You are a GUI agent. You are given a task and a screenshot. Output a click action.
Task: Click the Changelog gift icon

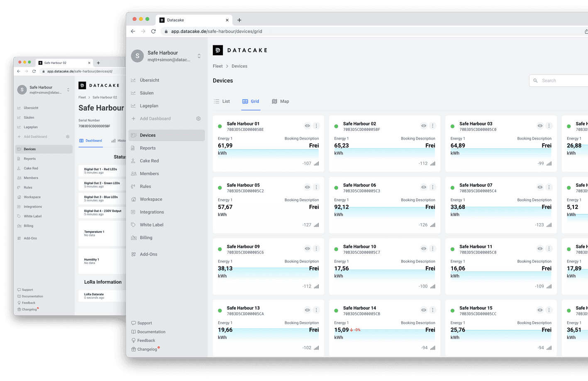click(x=134, y=349)
